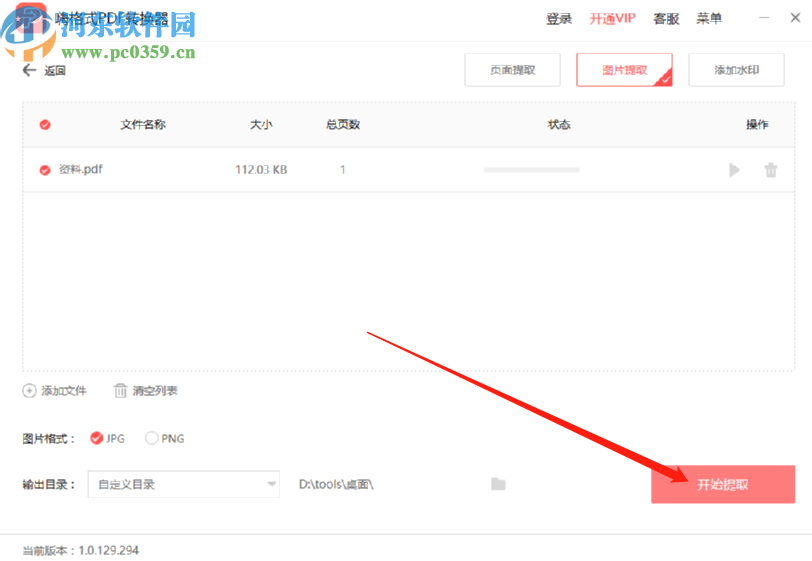Click the 状态 column header
The height and width of the screenshot is (561, 812).
(559, 125)
